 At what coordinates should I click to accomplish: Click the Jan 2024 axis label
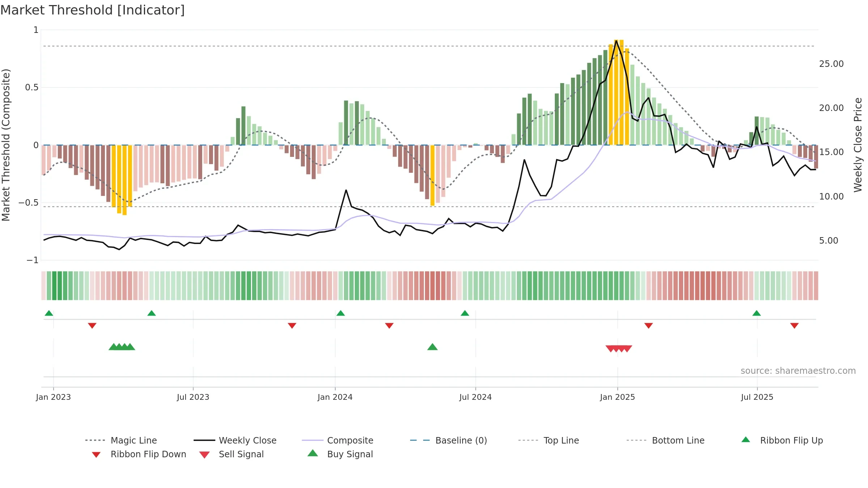(335, 397)
